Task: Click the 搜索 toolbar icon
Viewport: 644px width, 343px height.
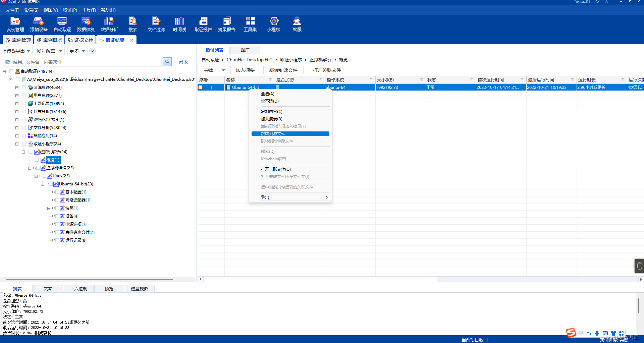Action: [x=133, y=24]
